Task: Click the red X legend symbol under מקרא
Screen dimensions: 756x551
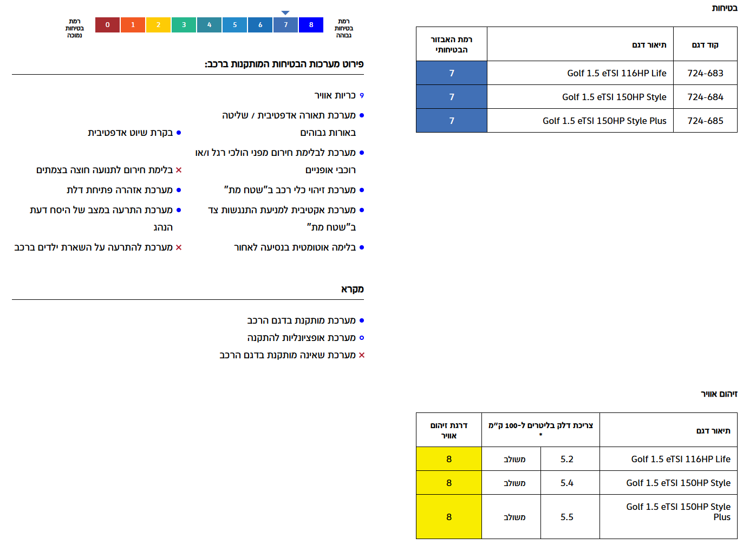Action: click(x=362, y=355)
